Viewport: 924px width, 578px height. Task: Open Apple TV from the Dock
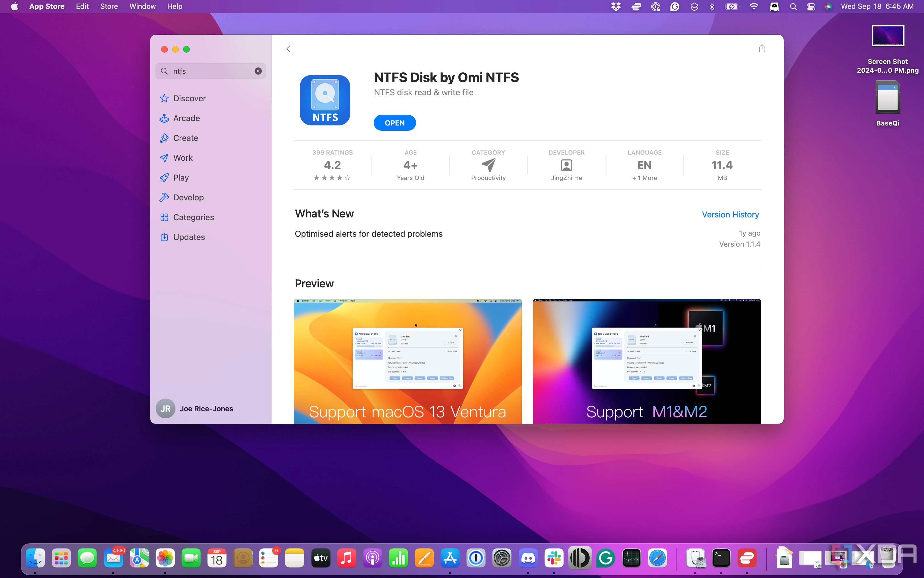(321, 558)
